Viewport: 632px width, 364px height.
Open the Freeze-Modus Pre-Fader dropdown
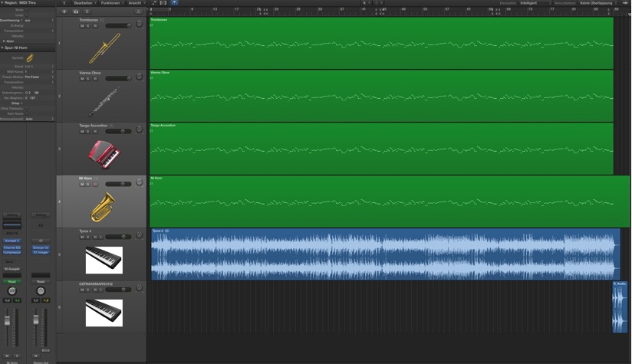pos(38,77)
